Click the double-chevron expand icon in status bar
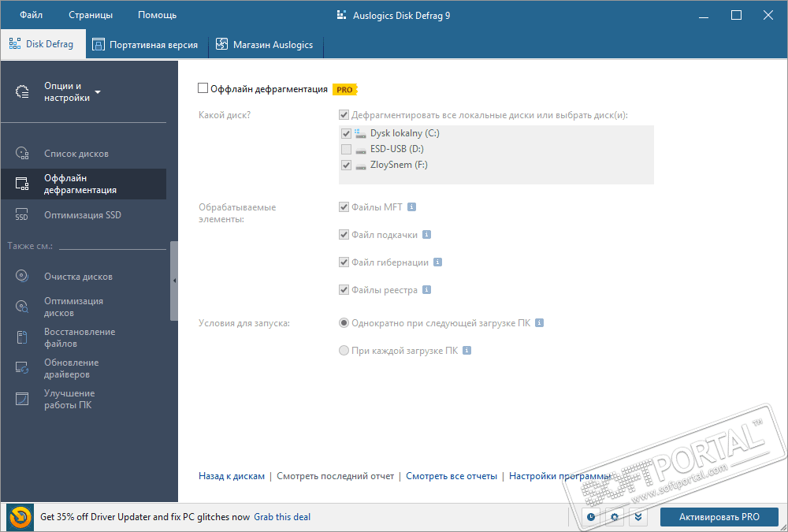This screenshot has width=788, height=532. pyautogui.click(x=637, y=517)
